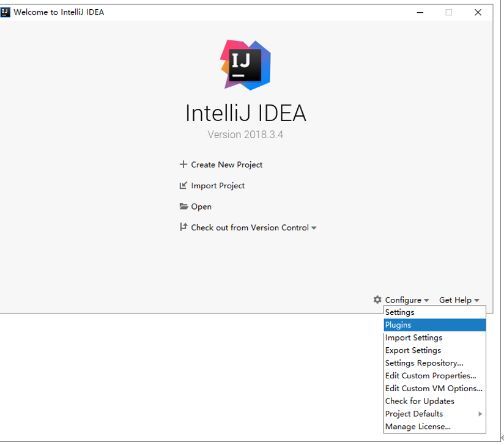Click the plus icon beside Create New Project
The width and height of the screenshot is (504, 445).
(183, 164)
